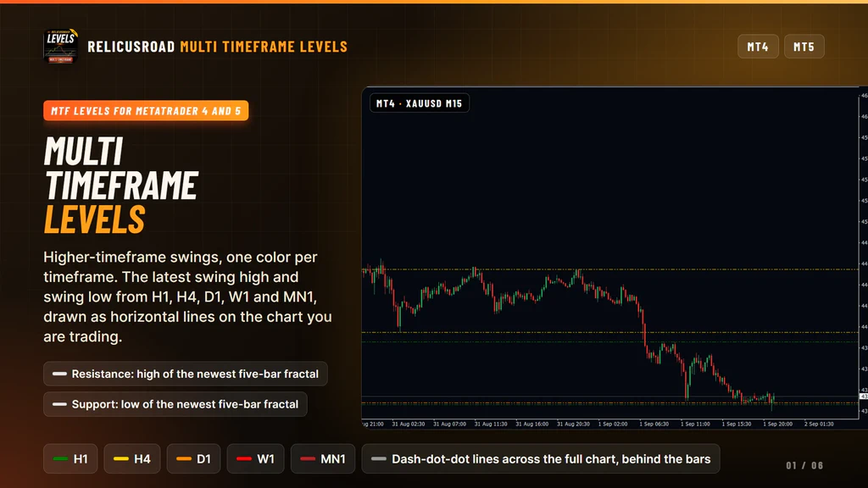Click the Support five-bar fractal legend pill
The image size is (868, 488).
pos(175,404)
